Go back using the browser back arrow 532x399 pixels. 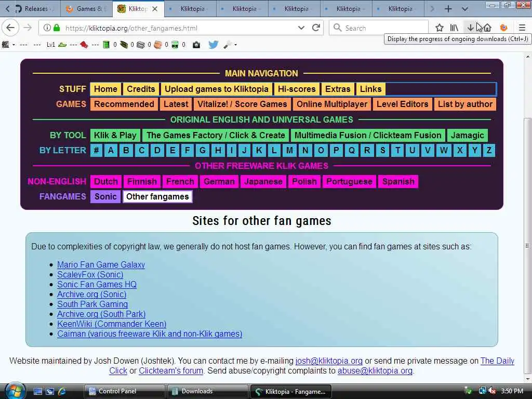[10, 28]
